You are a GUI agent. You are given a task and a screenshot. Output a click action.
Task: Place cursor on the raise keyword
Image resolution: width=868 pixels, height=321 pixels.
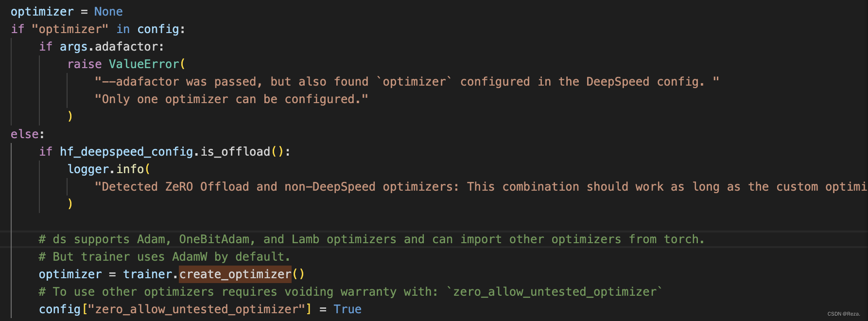(85, 64)
